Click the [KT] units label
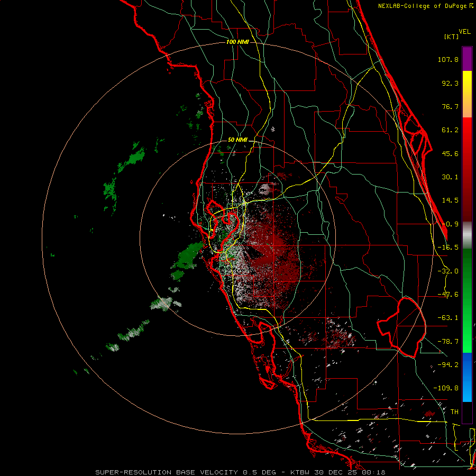The height and width of the screenshot is (476, 476). tap(452, 36)
